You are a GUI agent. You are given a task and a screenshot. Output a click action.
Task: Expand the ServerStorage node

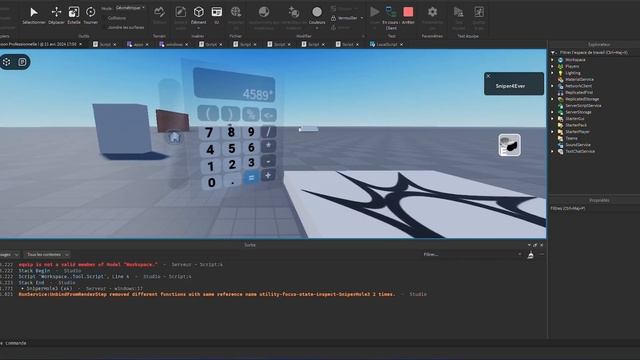click(553, 112)
